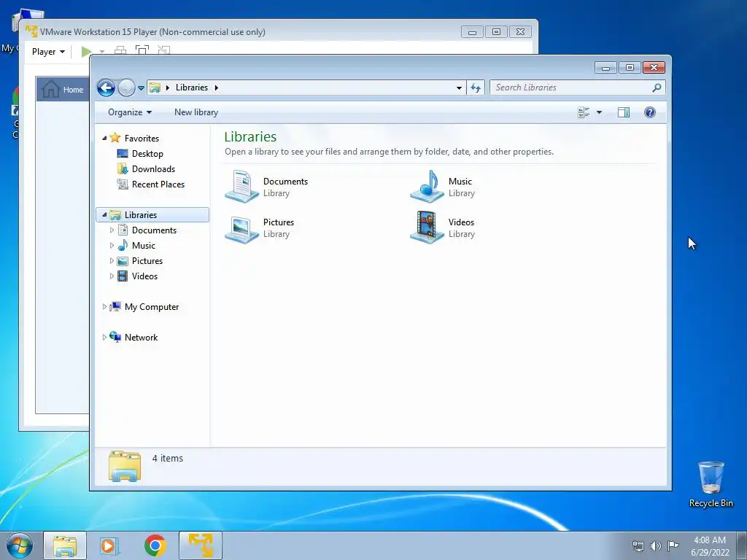Maximize the Libraries Explorer window
The image size is (747, 560).
(x=630, y=68)
